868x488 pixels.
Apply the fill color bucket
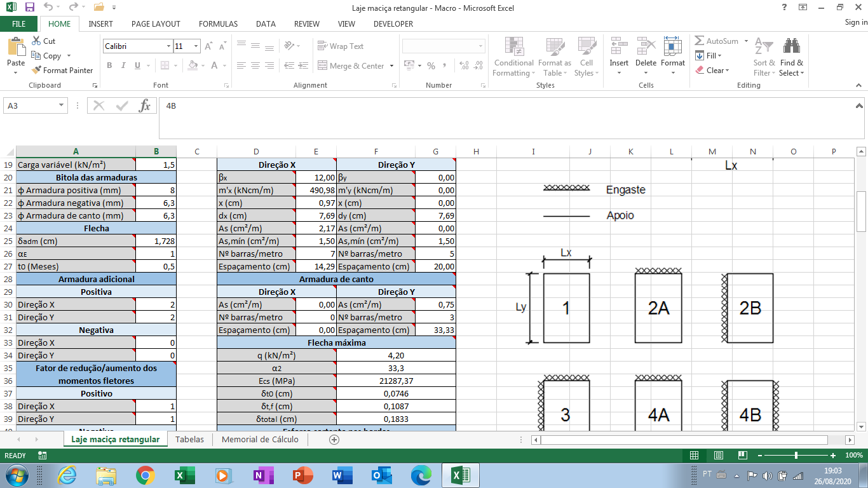tap(193, 65)
